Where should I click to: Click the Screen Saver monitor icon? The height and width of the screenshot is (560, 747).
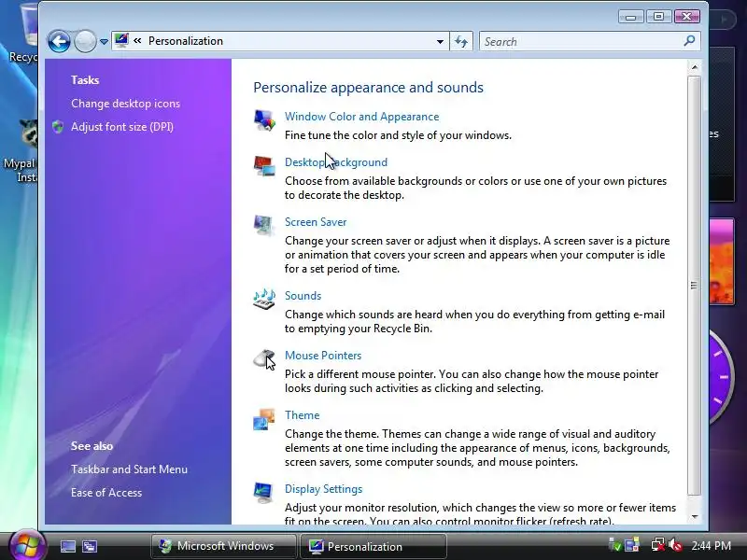click(x=263, y=225)
